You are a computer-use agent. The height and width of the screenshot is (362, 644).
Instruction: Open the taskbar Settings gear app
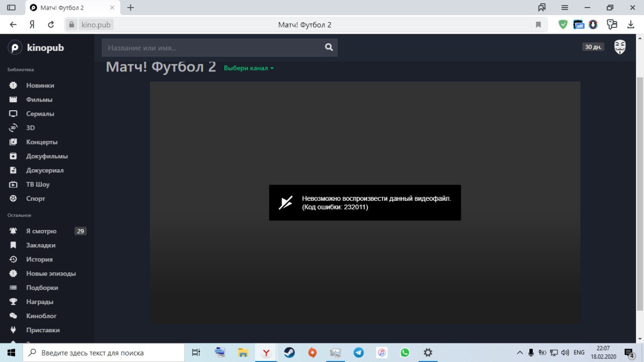428,352
